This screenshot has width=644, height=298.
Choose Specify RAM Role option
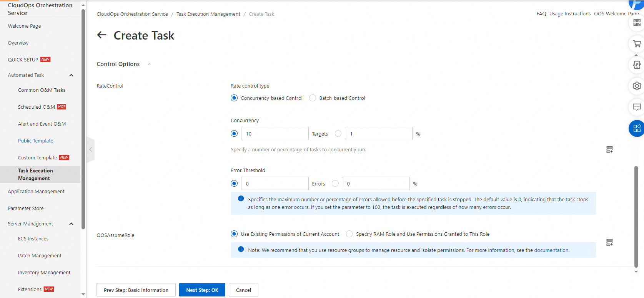coord(349,234)
